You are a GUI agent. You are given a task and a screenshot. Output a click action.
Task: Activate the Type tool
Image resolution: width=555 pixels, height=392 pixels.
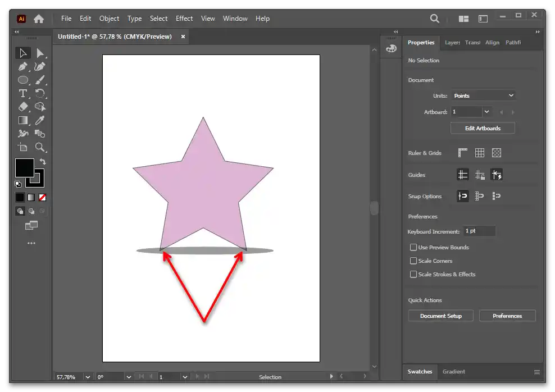coord(23,93)
